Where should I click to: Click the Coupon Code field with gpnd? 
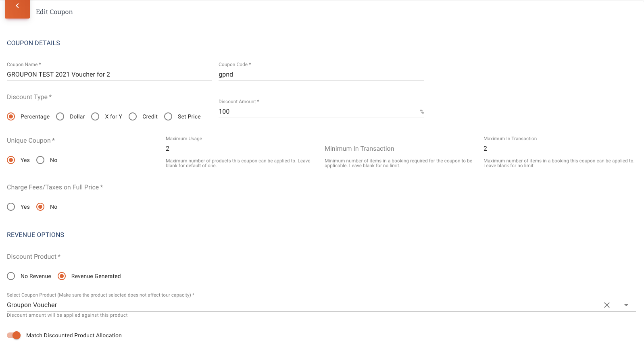click(321, 75)
